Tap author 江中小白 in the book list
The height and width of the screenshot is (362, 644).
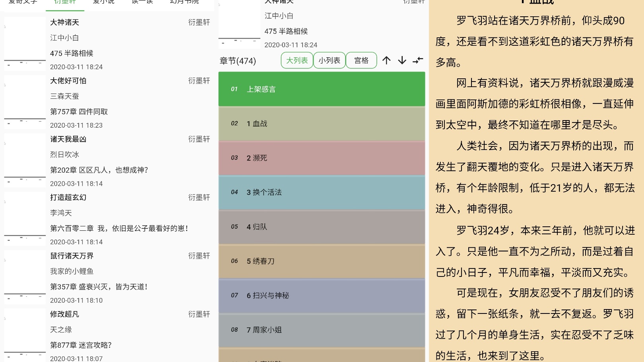(x=64, y=38)
